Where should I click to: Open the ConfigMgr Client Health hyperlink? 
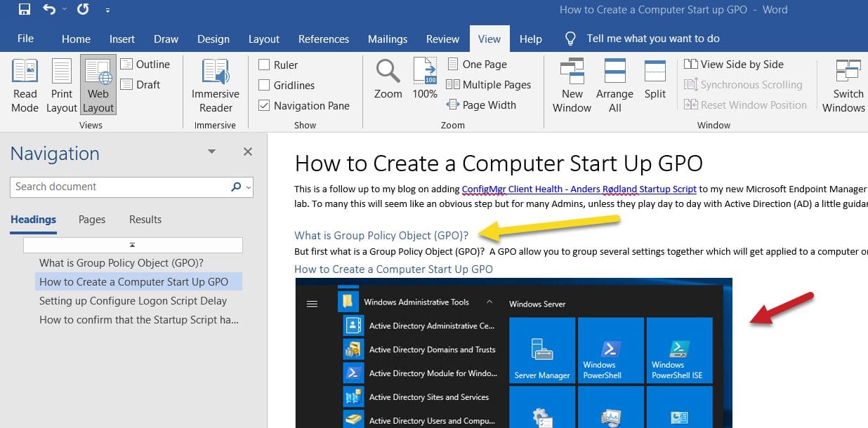[x=579, y=189]
